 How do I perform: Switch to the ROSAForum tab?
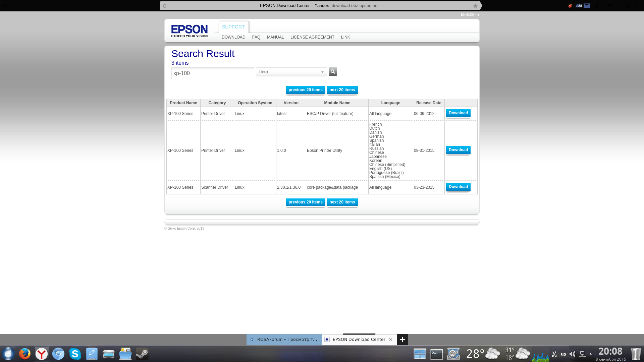[x=284, y=340]
